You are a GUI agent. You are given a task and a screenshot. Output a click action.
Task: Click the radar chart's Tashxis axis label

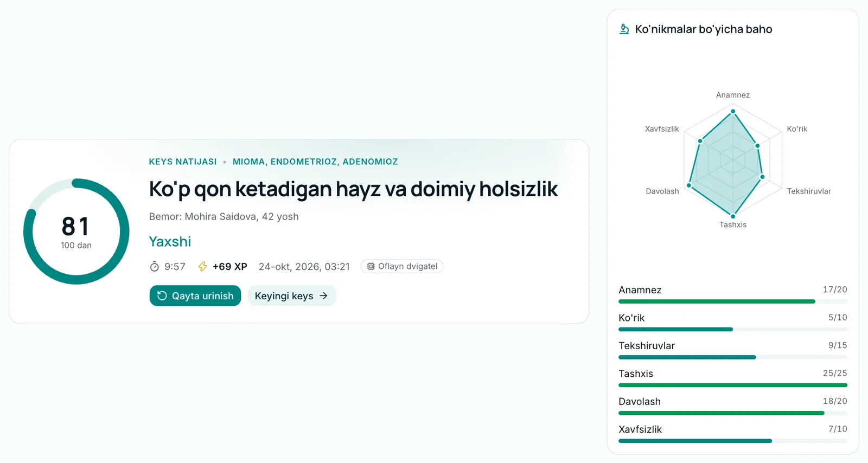pyautogui.click(x=733, y=224)
